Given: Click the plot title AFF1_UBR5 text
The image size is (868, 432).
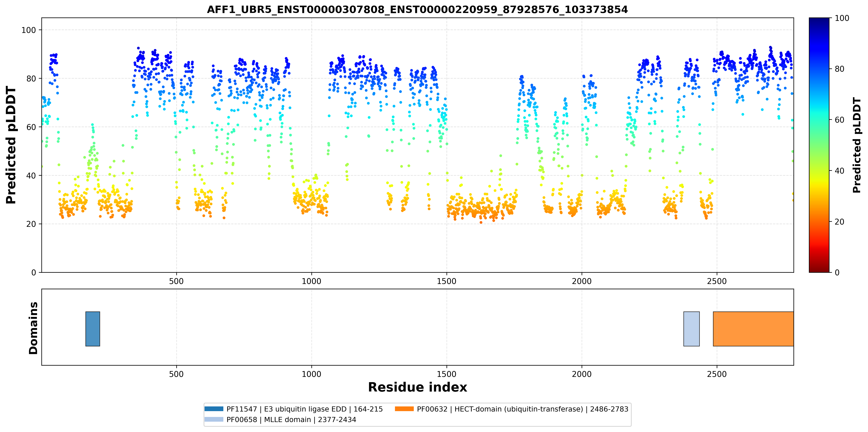Looking at the screenshot, I should point(417,9).
